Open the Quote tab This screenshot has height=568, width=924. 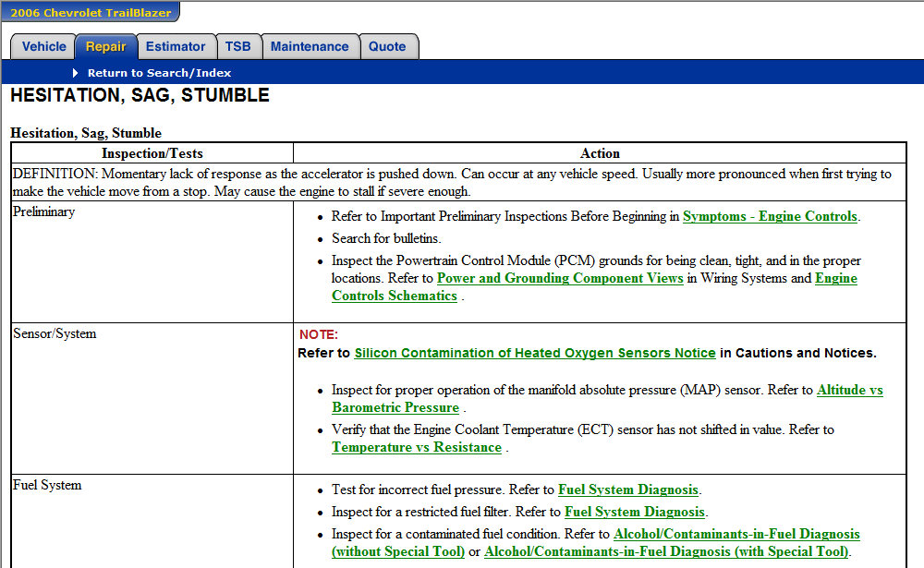(x=387, y=46)
